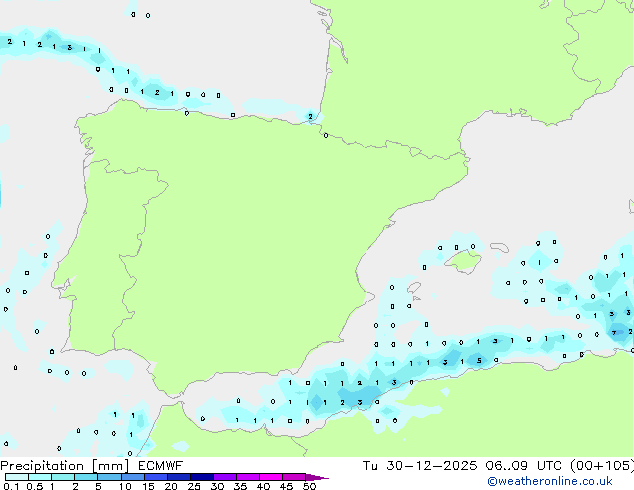Click the 20–25 mm legend color swatch
Viewport: 634px width, 490px height.
pos(178,477)
